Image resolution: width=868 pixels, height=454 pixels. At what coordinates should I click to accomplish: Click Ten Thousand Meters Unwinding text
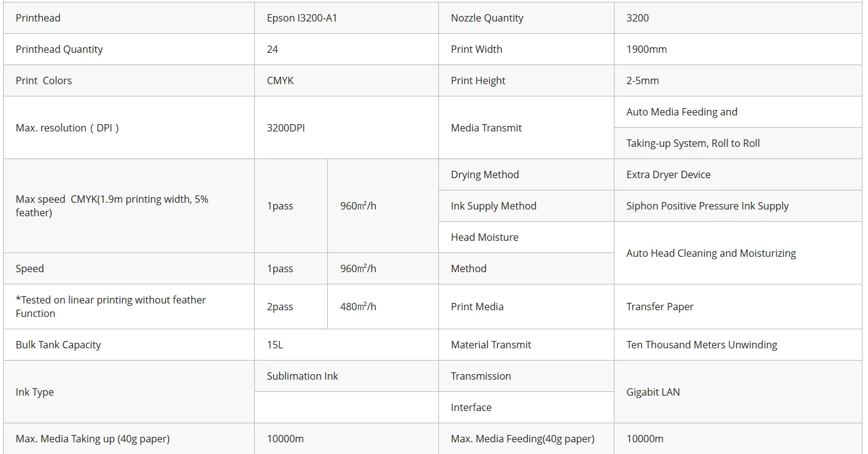point(702,345)
